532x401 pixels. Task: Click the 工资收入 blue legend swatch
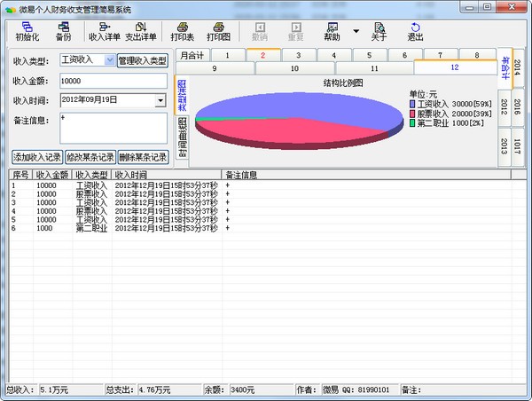(x=413, y=104)
